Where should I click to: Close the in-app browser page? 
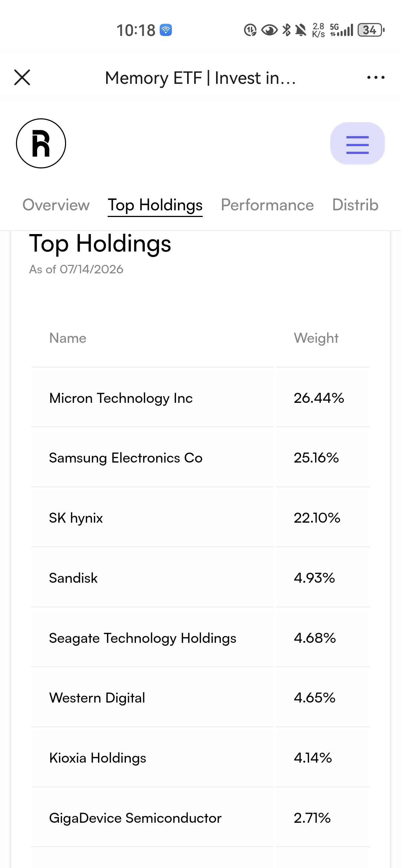22,78
